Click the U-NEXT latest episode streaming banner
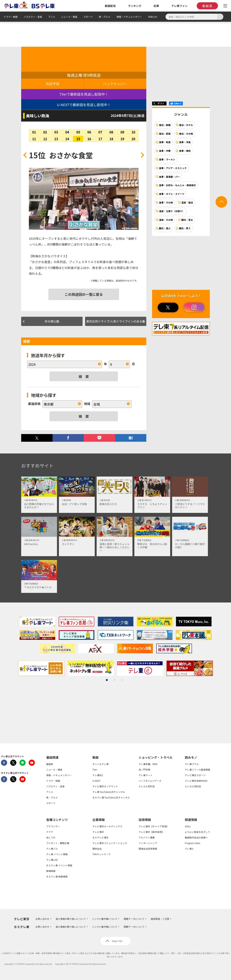Image resolution: width=231 pixels, height=980 pixels. pyautogui.click(x=84, y=105)
